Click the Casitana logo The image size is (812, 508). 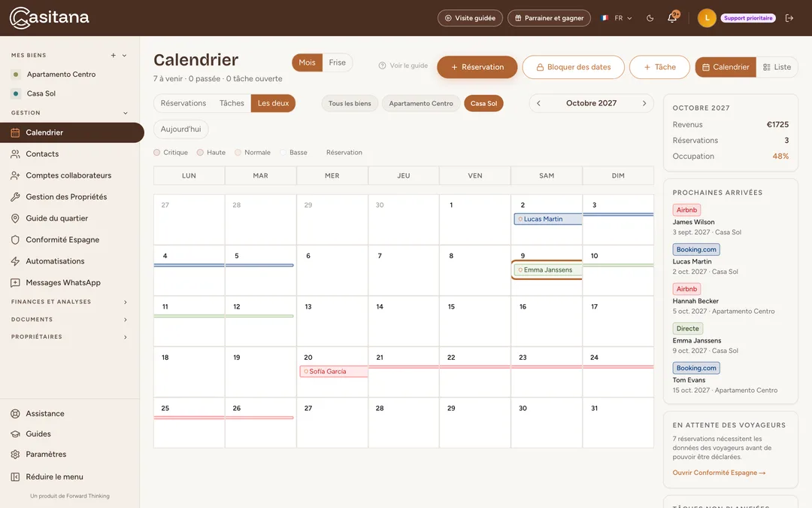49,17
